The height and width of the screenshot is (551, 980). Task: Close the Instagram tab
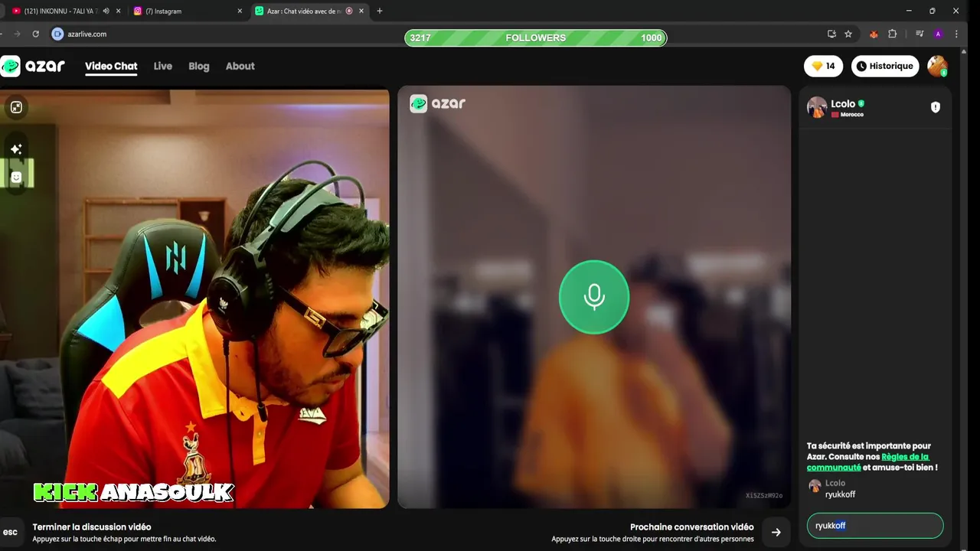(x=240, y=11)
